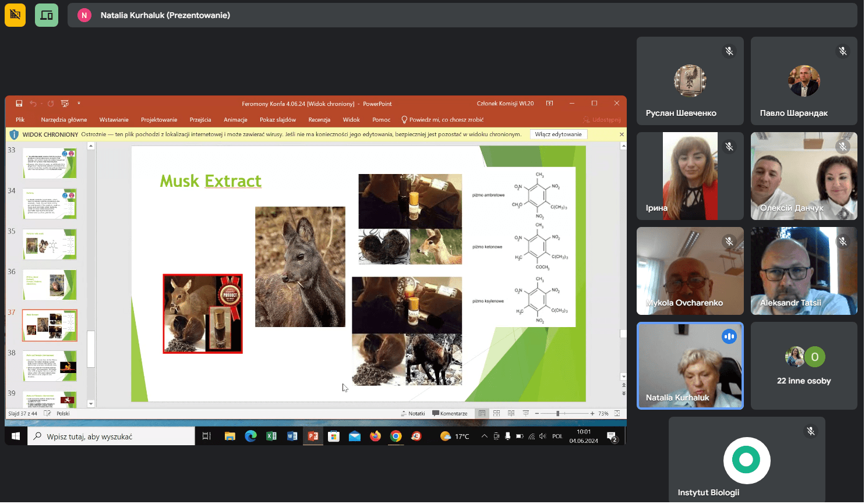Select slide 34 thumbnail
This screenshot has height=504, width=865.
coord(50,203)
